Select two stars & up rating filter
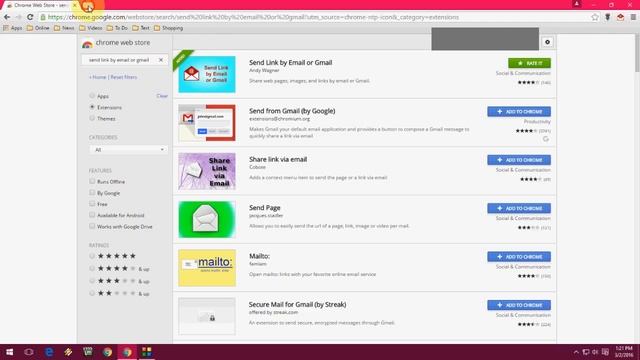Image resolution: width=640 pixels, height=360 pixels. tap(92, 293)
